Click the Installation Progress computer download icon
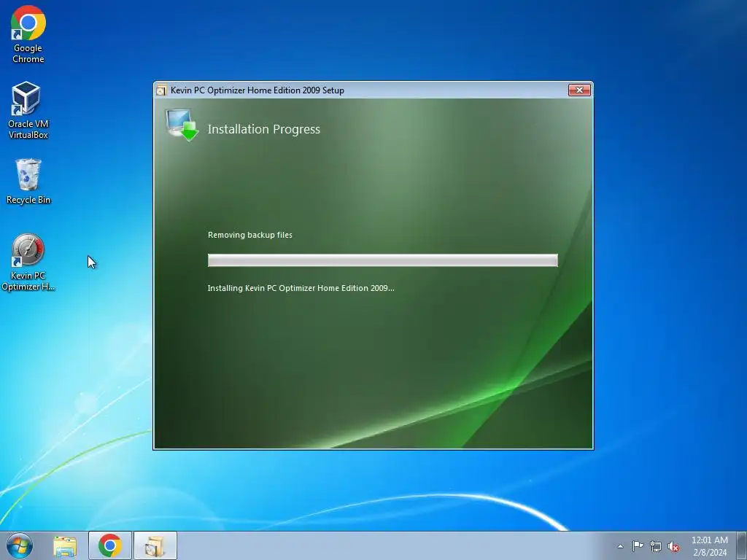 pos(182,125)
